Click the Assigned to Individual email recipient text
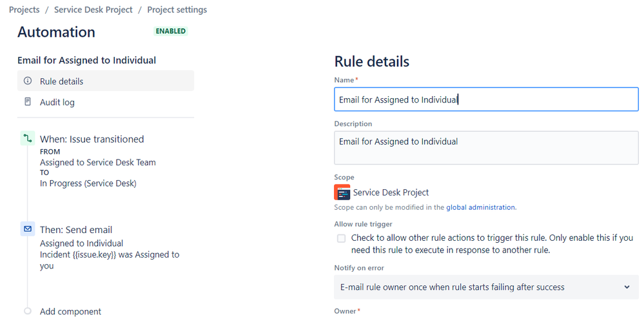 [x=81, y=243]
